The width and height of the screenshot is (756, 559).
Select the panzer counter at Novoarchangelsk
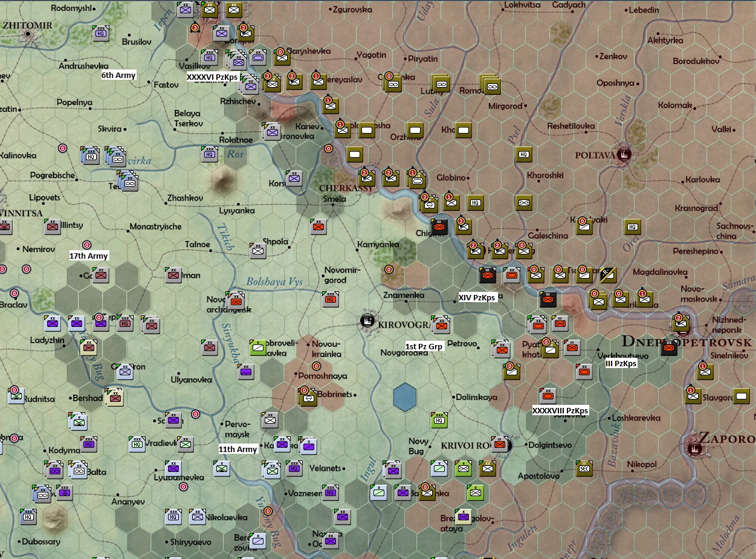[x=235, y=300]
